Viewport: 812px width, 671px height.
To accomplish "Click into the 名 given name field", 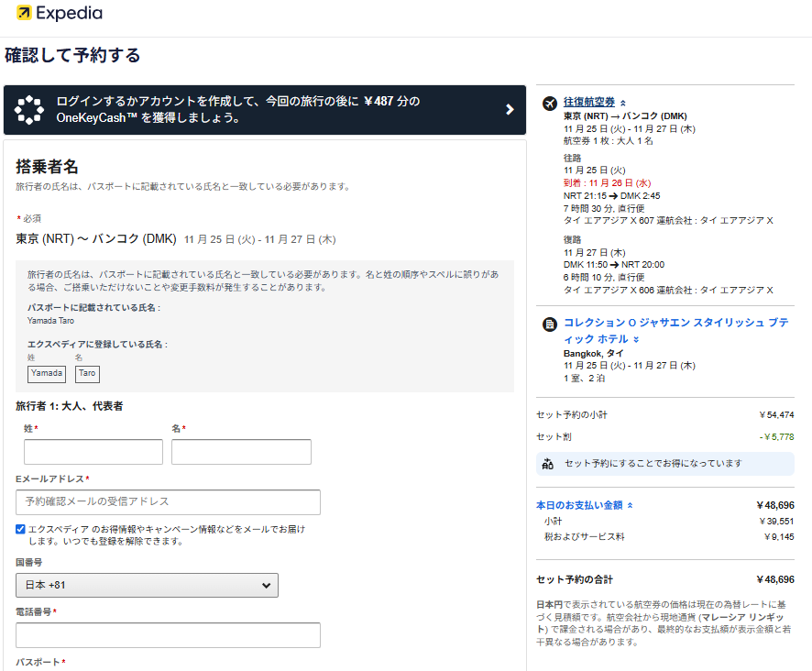I will tap(241, 452).
